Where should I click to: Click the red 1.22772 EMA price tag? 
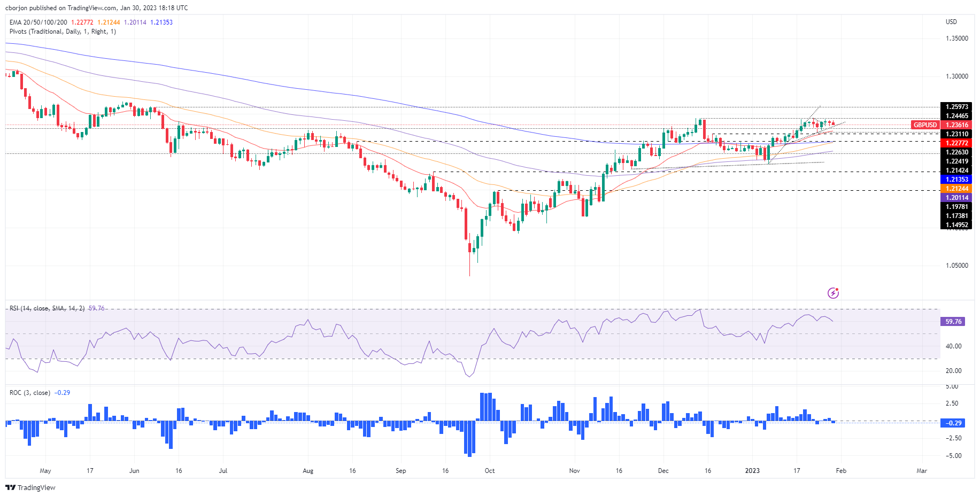pyautogui.click(x=956, y=143)
